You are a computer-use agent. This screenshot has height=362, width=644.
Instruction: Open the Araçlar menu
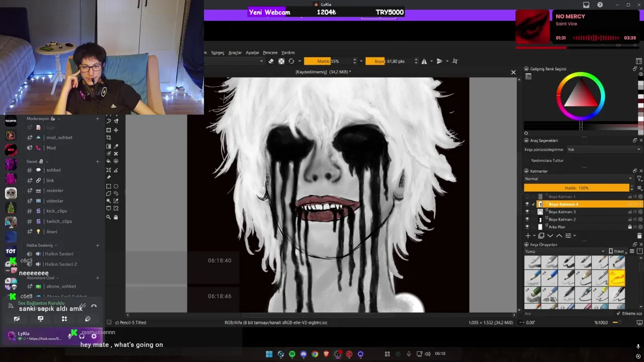click(x=235, y=52)
